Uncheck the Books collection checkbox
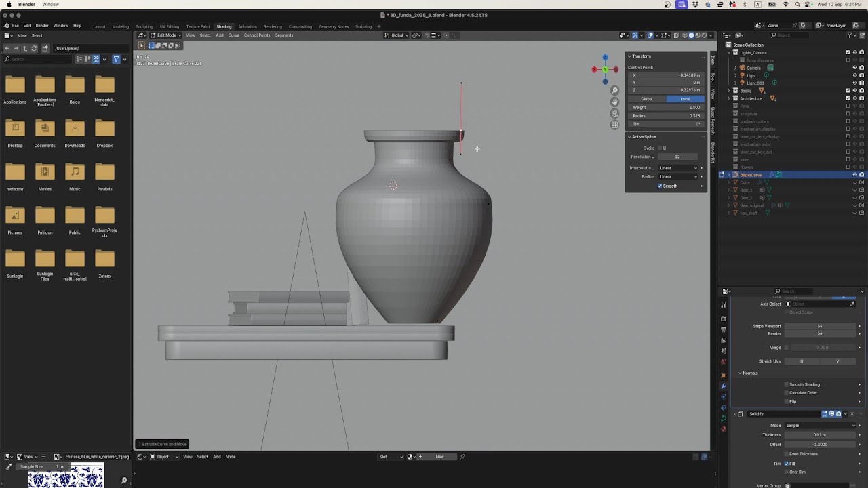The image size is (868, 488). pyautogui.click(x=848, y=91)
